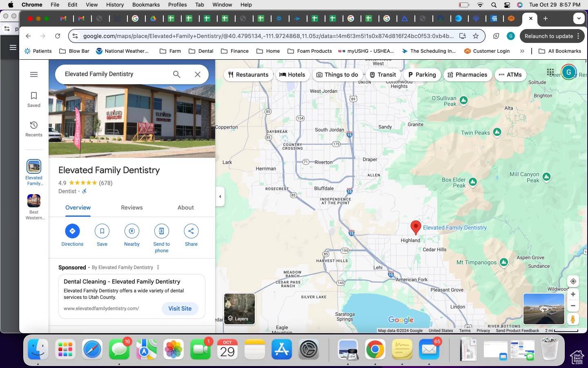Image resolution: width=588 pixels, height=368 pixels.
Task: Click the Street View pegman
Action: pos(573,319)
